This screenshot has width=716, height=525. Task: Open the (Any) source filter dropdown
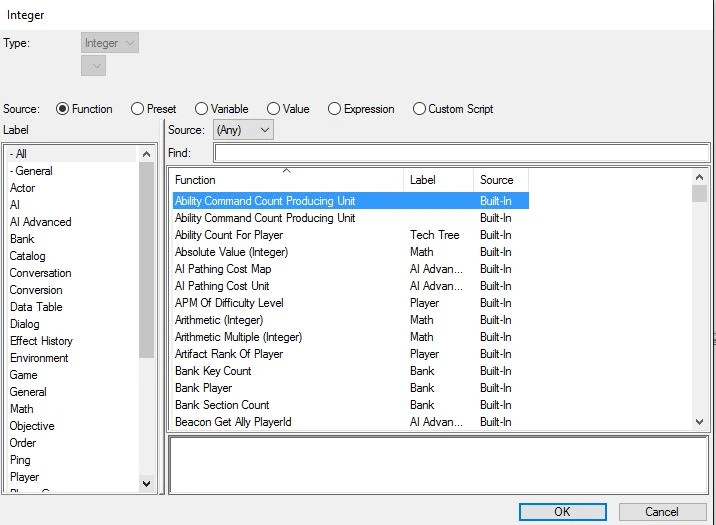(x=243, y=130)
